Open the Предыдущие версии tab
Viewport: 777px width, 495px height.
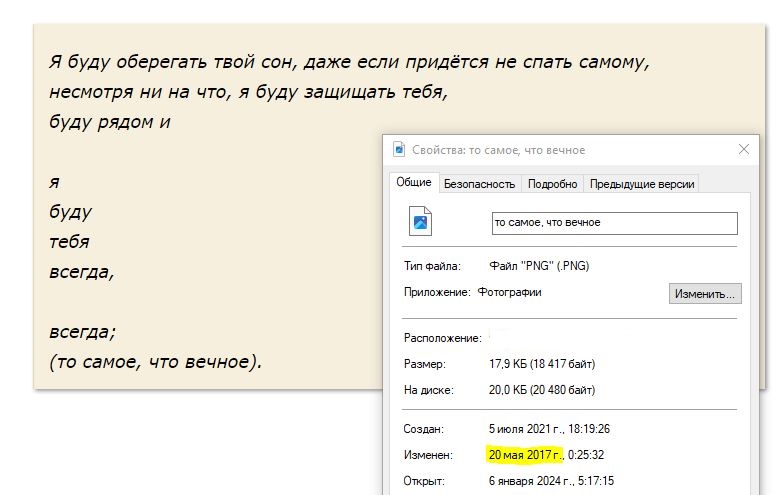[x=642, y=184]
